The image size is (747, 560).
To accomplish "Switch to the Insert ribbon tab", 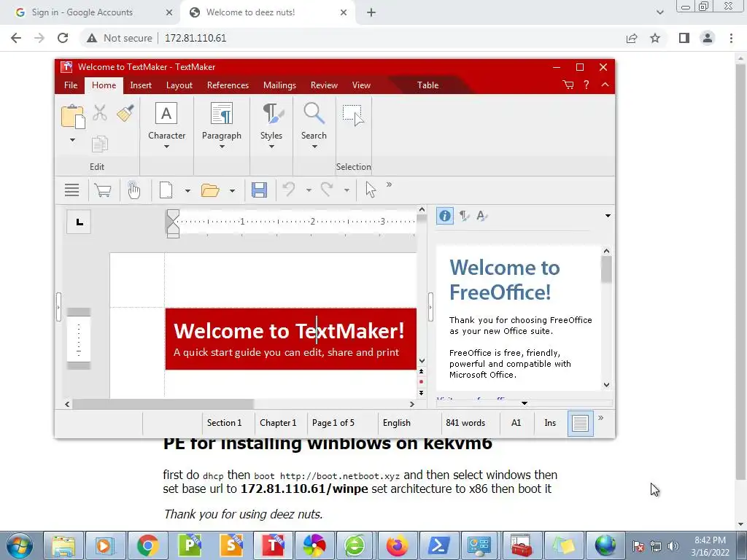I will pos(141,85).
